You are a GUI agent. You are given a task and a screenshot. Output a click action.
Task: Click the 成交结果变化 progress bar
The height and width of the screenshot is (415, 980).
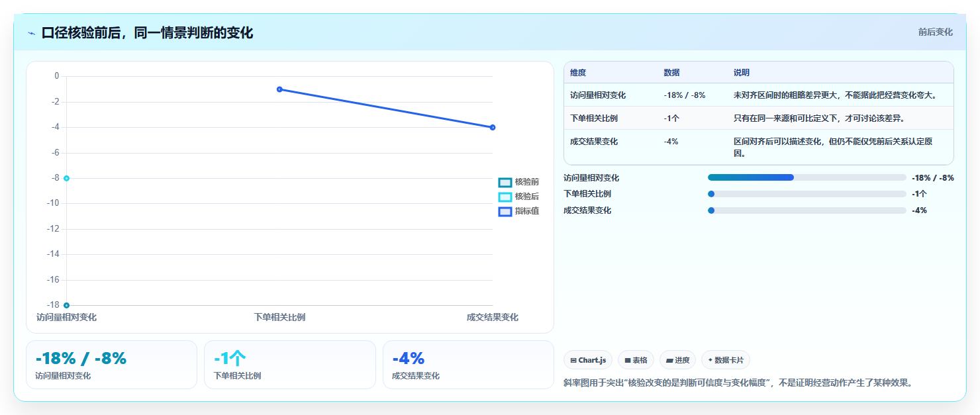pyautogui.click(x=807, y=210)
